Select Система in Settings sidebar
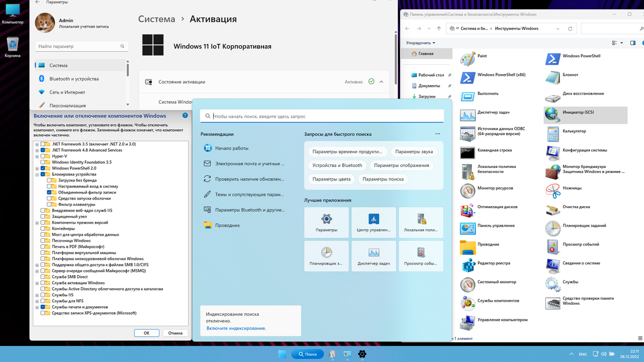This screenshot has width=644, height=362. (80, 65)
